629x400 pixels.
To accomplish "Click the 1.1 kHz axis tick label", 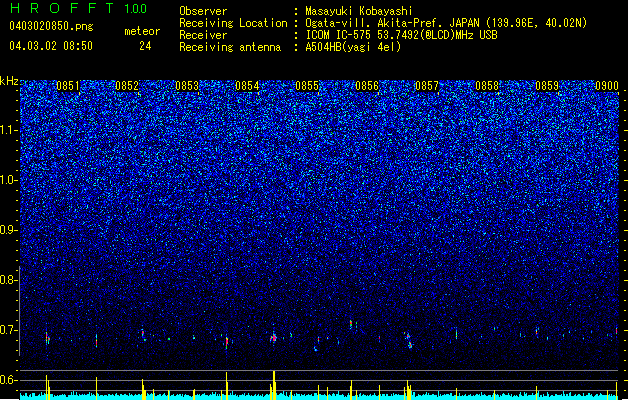I will [9, 130].
